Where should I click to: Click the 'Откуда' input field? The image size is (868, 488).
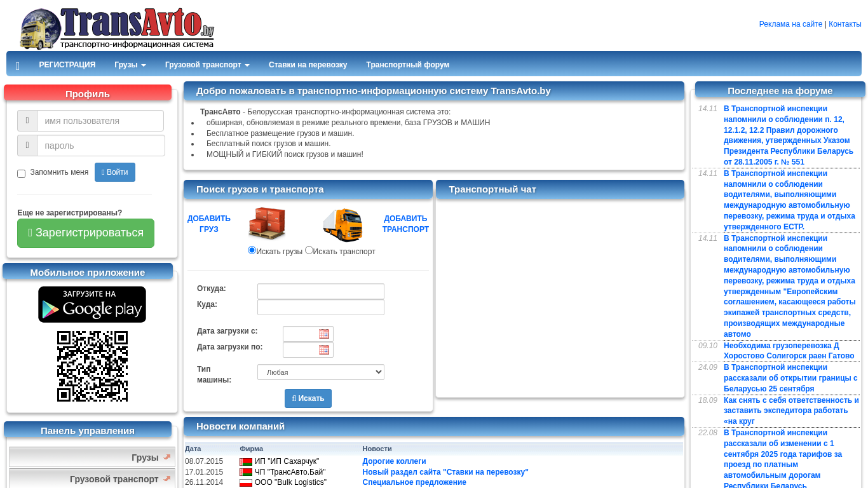321,291
